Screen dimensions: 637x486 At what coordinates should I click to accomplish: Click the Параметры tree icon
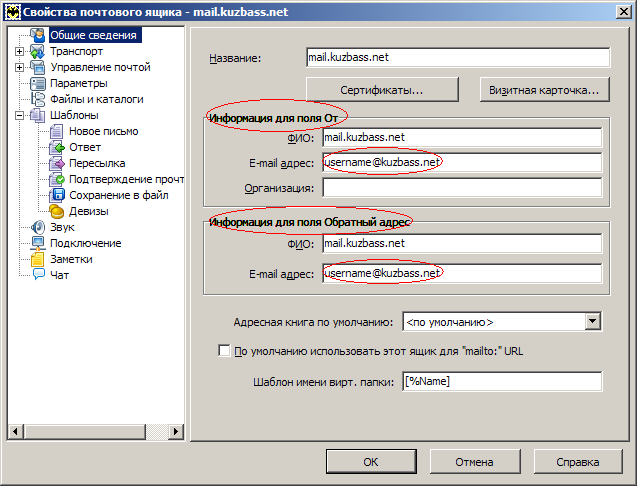[38, 83]
